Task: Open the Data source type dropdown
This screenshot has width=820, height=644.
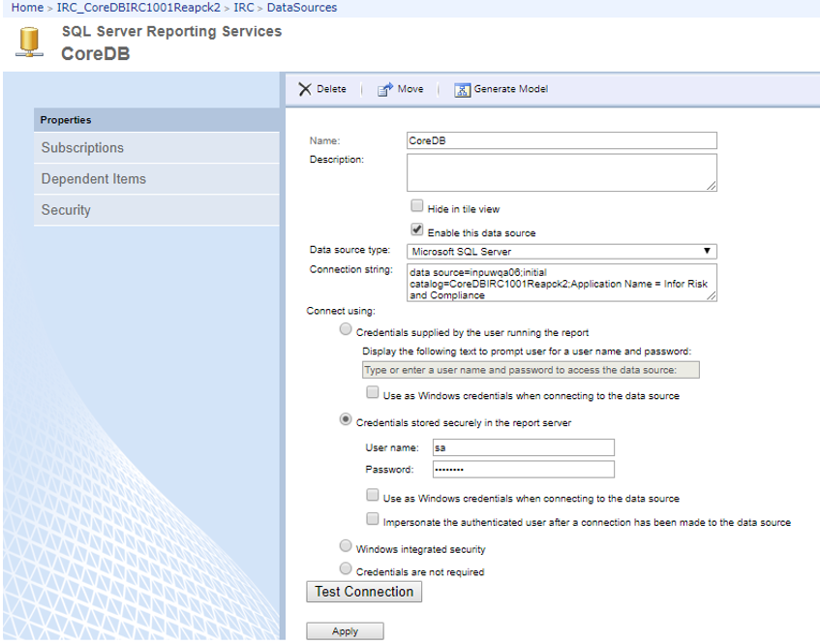Action: click(562, 251)
